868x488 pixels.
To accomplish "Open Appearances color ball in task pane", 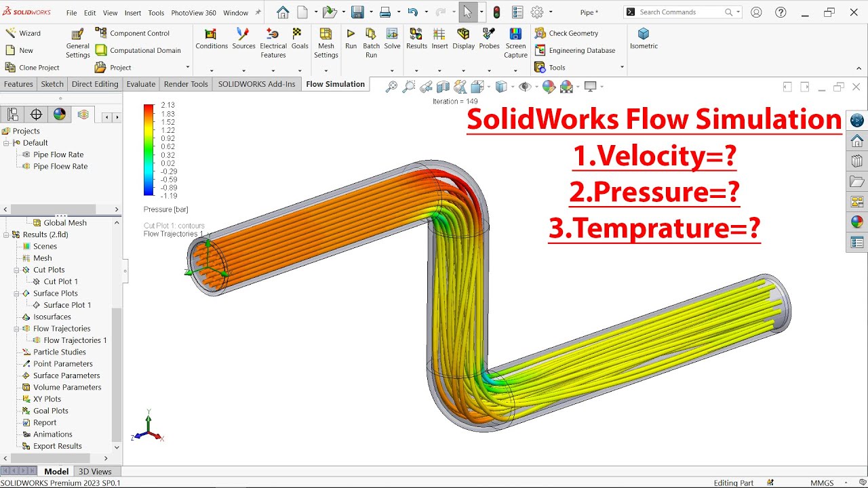I will (857, 222).
